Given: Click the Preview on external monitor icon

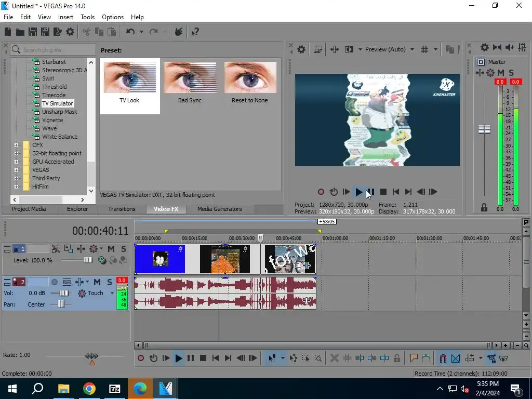Looking at the screenshot, I should point(318,49).
